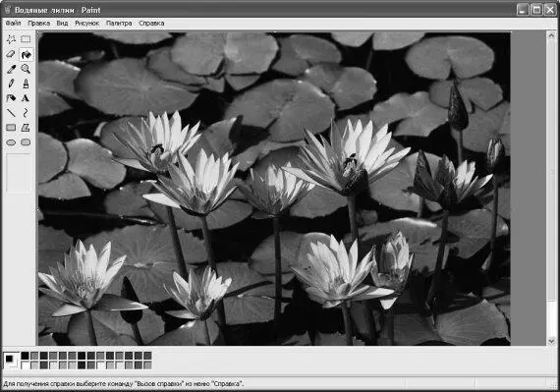The height and width of the screenshot is (392, 560).
Task: Choose the Ellipse shape tool
Action: click(x=11, y=142)
